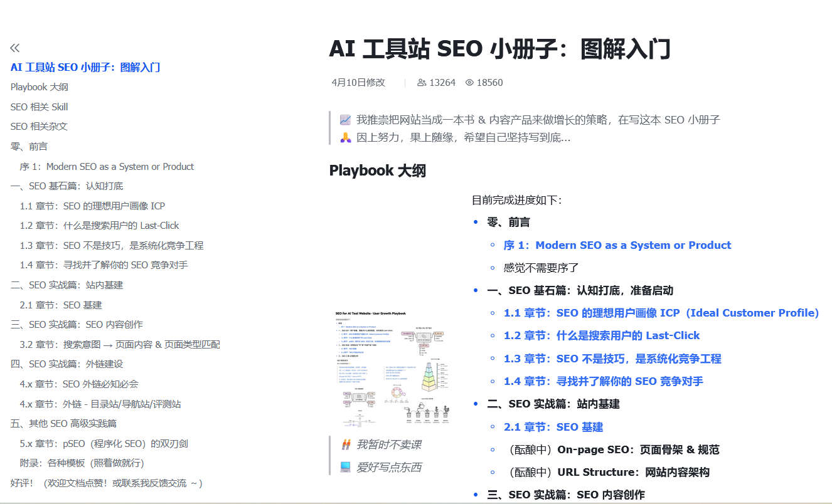Open sidebar 5.x 章节:pSEO 的双刃剑
Image resolution: width=832 pixels, height=504 pixels.
pos(104,443)
